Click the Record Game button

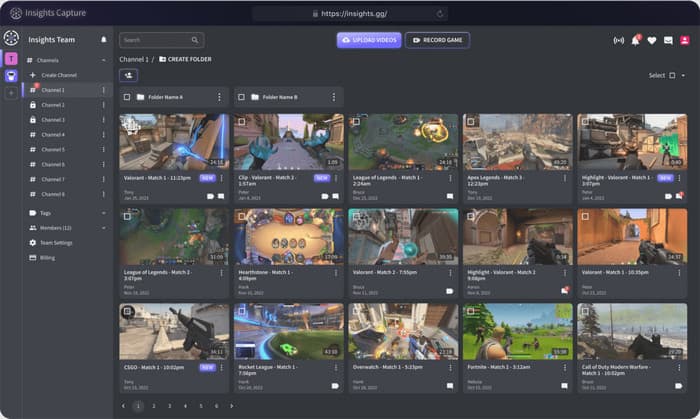tap(437, 40)
